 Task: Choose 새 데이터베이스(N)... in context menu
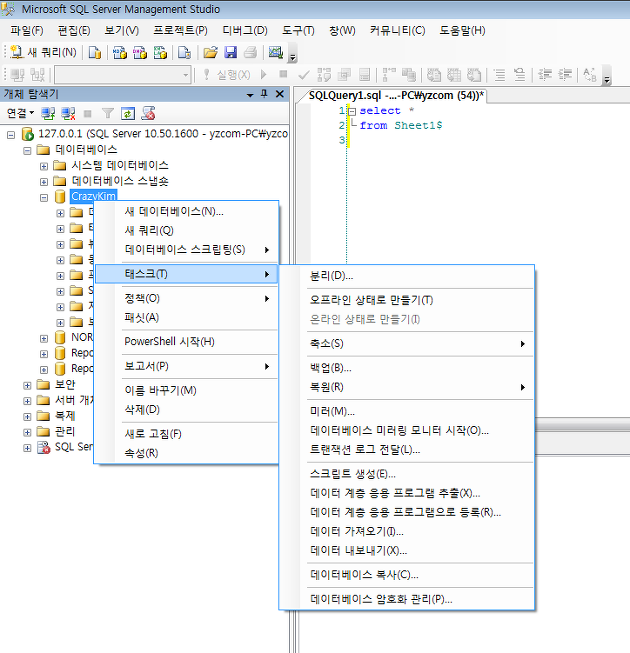(x=187, y=212)
